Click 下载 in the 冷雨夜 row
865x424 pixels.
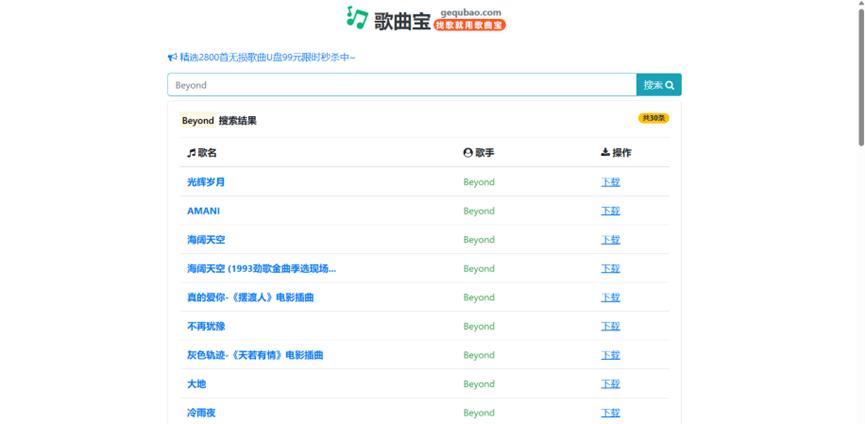pyautogui.click(x=610, y=412)
